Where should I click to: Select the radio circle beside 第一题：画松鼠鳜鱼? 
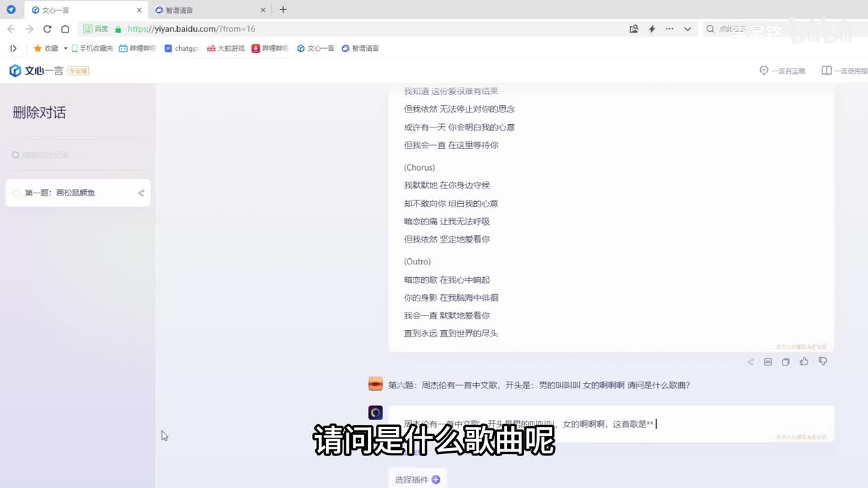pyautogui.click(x=17, y=193)
